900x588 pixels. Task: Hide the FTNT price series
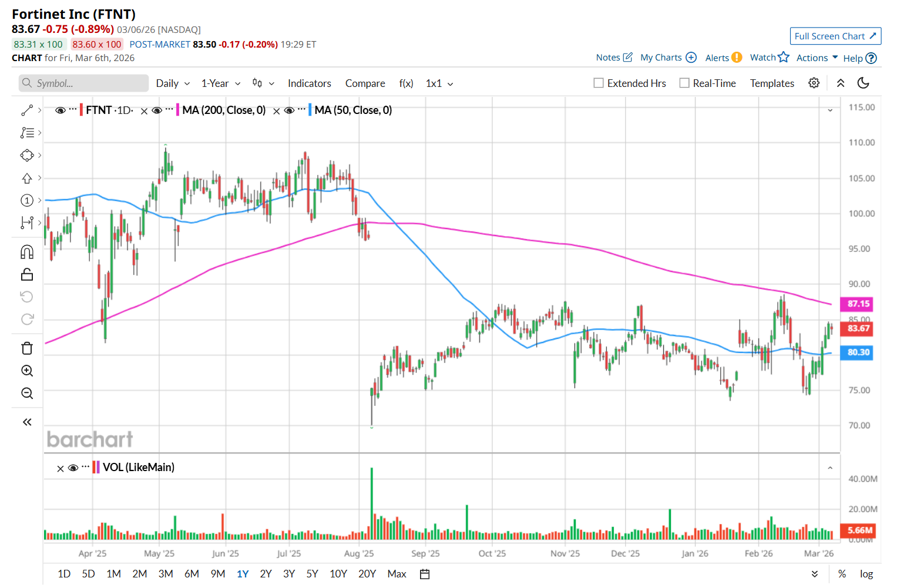60,110
